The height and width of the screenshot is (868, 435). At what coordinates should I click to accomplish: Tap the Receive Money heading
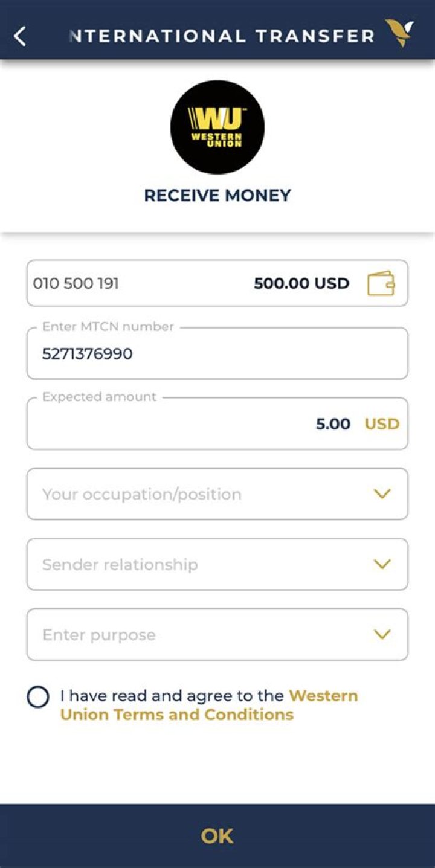pos(217,195)
